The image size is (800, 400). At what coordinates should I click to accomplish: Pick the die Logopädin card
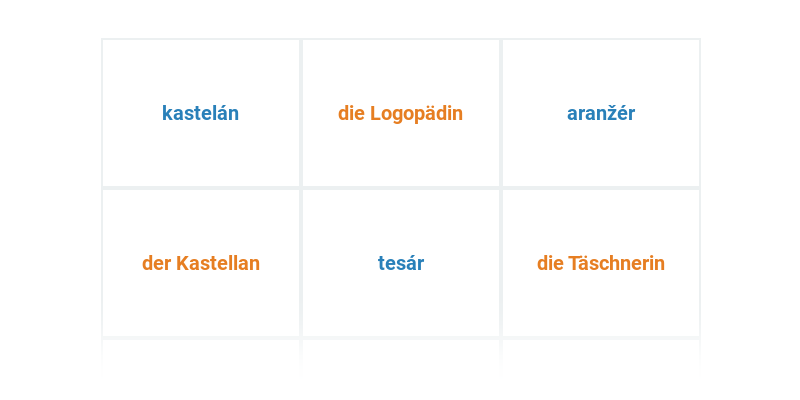401,113
